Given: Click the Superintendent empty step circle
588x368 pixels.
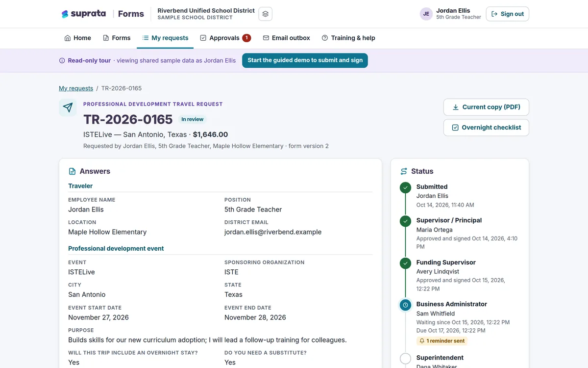Looking at the screenshot, I should point(405,359).
